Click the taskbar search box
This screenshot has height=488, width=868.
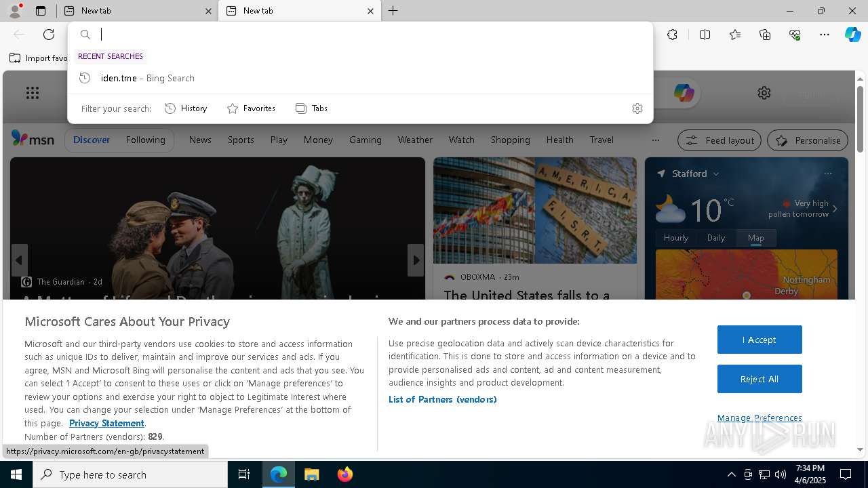[130, 474]
